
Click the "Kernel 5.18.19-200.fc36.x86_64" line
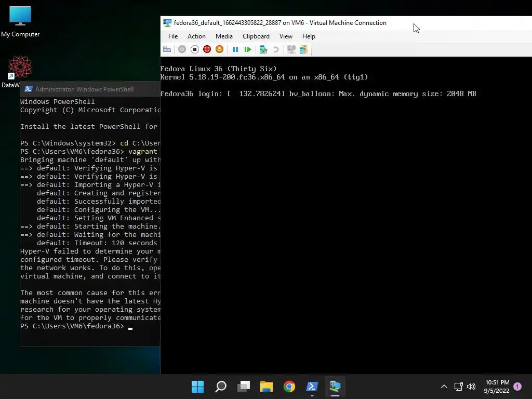(264, 77)
